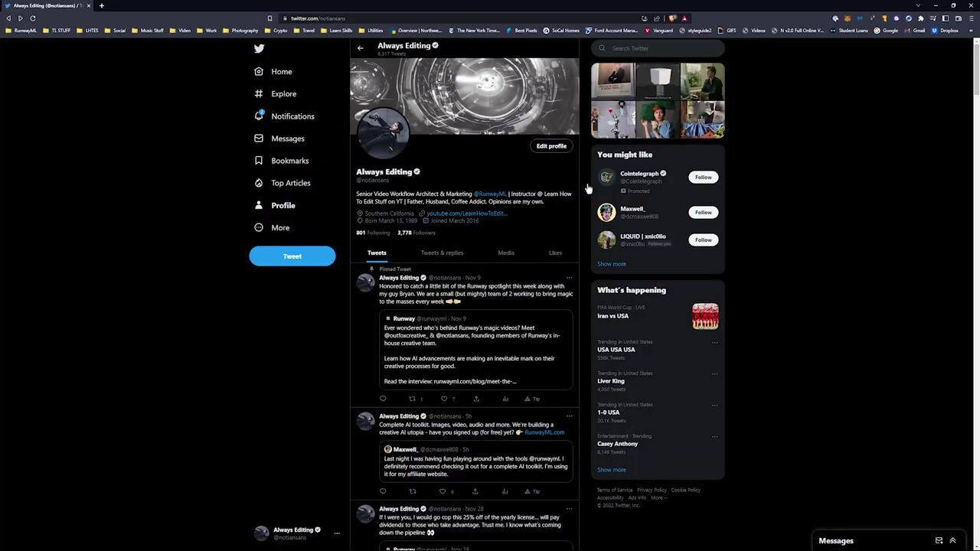
Task: Expand the Messages drawer
Action: [x=952, y=540]
